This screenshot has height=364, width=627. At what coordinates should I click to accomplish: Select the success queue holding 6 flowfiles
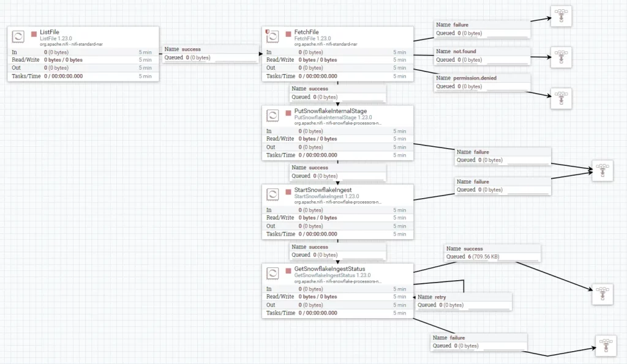[x=492, y=253]
